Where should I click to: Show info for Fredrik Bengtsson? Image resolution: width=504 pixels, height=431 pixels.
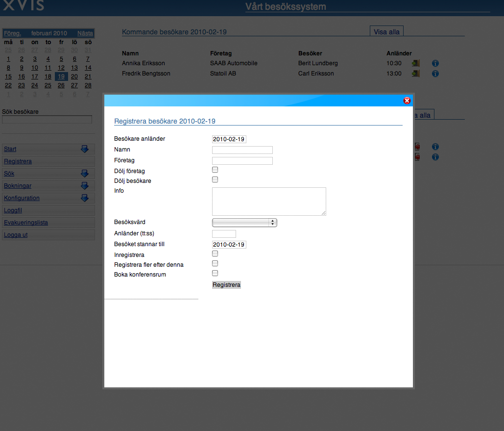(x=435, y=74)
